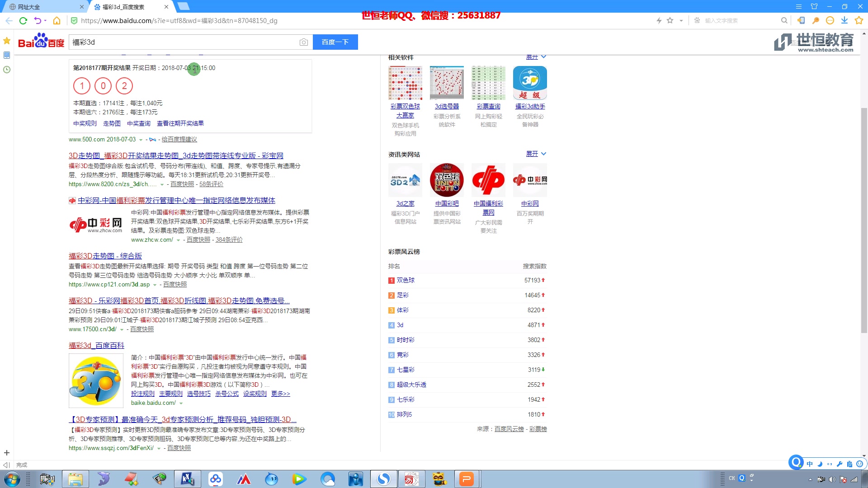Screen dimensions: 868x488
Task: Click the floating blue Q search assistant icon
Action: 796,462
